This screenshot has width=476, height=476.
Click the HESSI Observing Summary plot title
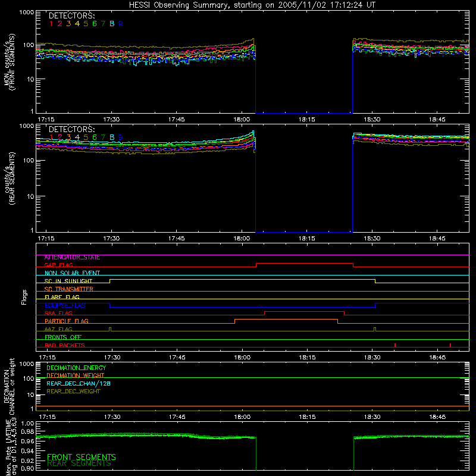point(252,5)
